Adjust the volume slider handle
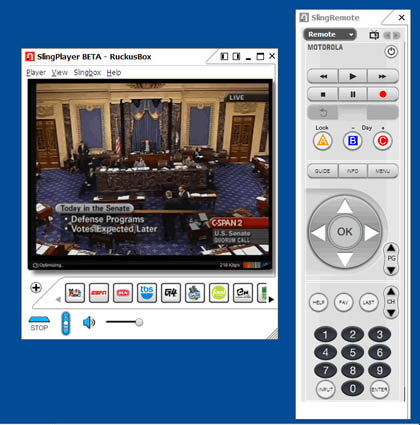 [x=139, y=322]
